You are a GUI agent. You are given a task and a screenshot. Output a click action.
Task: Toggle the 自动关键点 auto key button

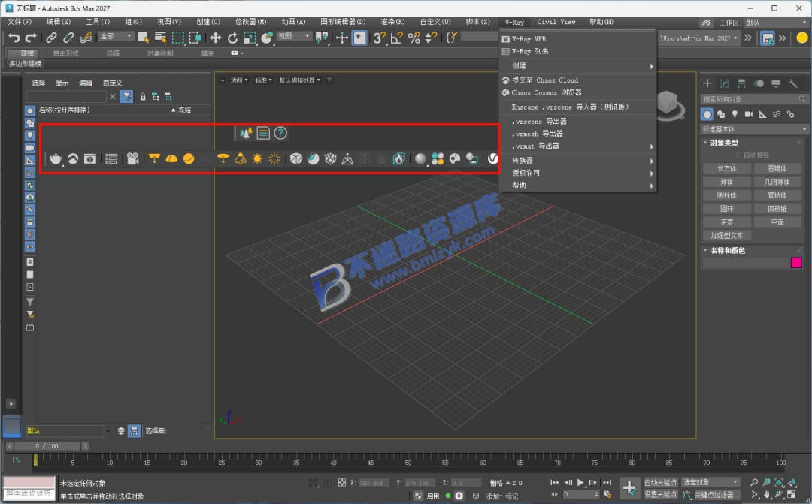660,482
